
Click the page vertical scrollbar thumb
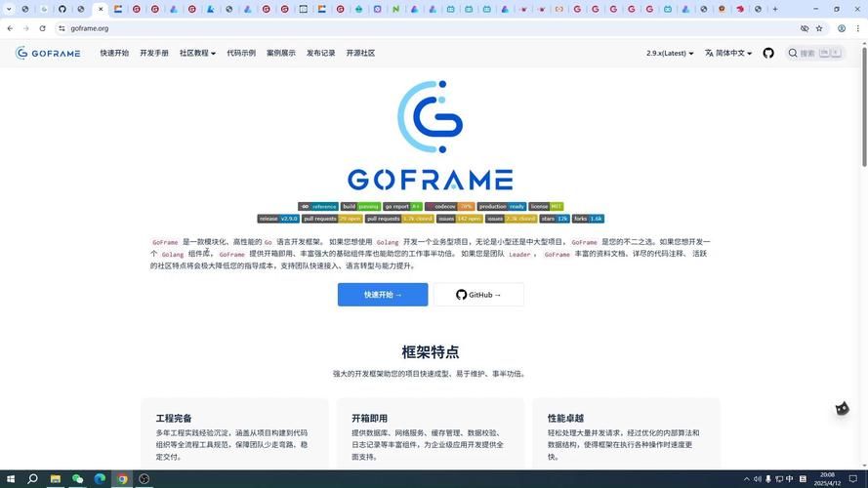(864, 106)
